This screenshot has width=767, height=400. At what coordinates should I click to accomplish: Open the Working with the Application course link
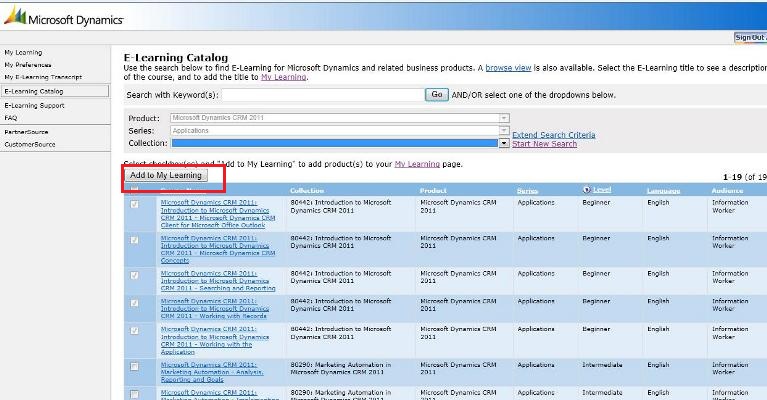tap(215, 340)
